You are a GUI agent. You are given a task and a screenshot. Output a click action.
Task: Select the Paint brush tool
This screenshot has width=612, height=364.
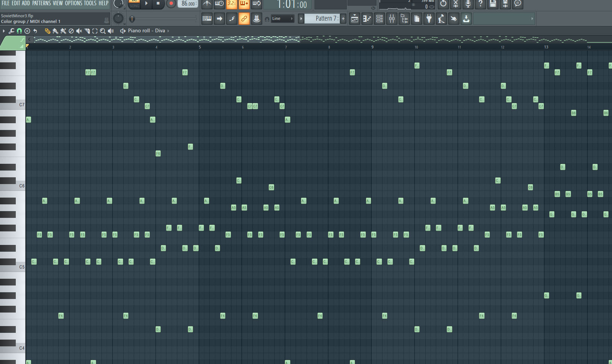click(56, 31)
